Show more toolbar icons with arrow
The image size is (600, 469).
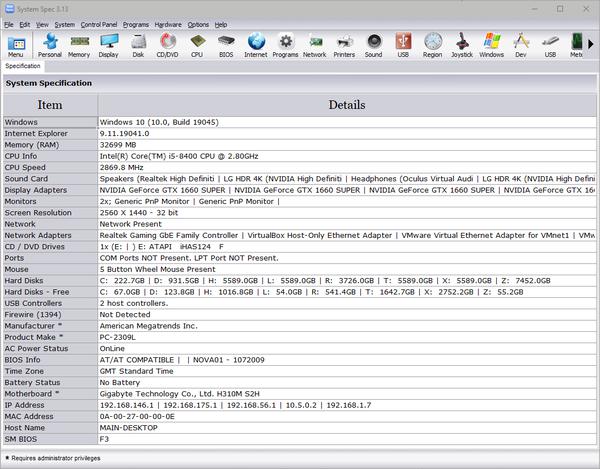point(591,44)
